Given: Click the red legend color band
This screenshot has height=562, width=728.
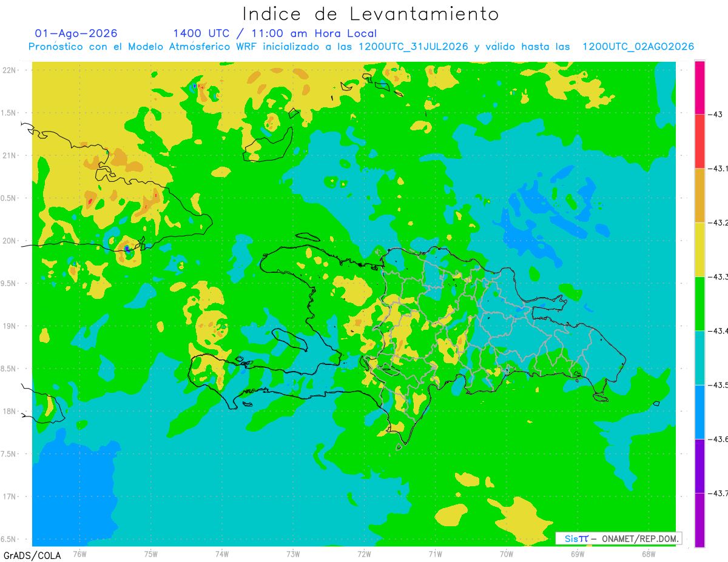Looking at the screenshot, I should (699, 141).
